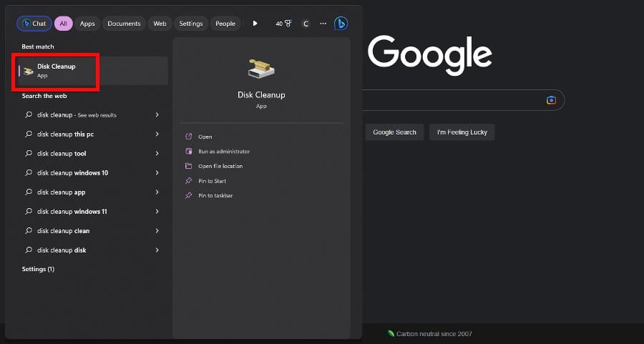Open the account avatar labeled C
Image resolution: width=644 pixels, height=344 pixels.
click(306, 24)
